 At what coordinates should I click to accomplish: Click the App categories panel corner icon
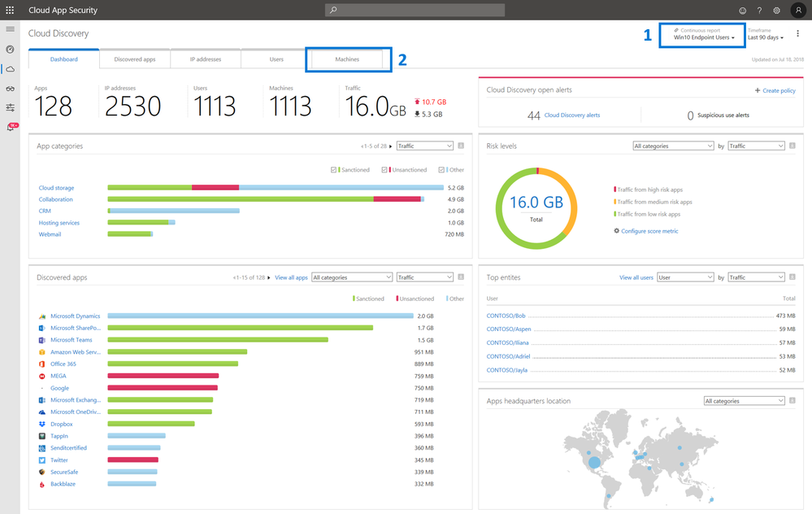point(461,146)
